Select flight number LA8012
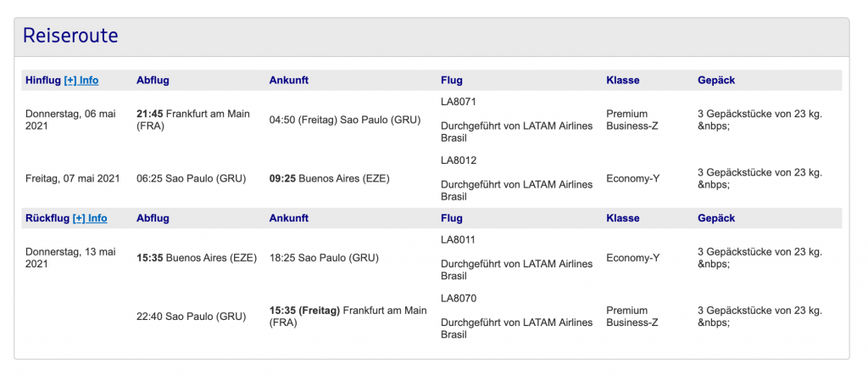868x376 pixels. coord(459,160)
